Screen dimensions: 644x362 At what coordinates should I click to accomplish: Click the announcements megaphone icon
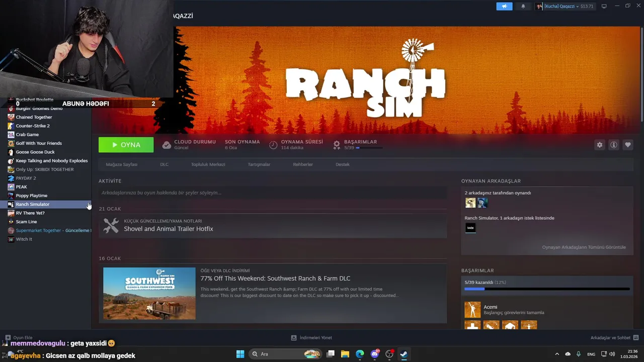click(x=504, y=6)
